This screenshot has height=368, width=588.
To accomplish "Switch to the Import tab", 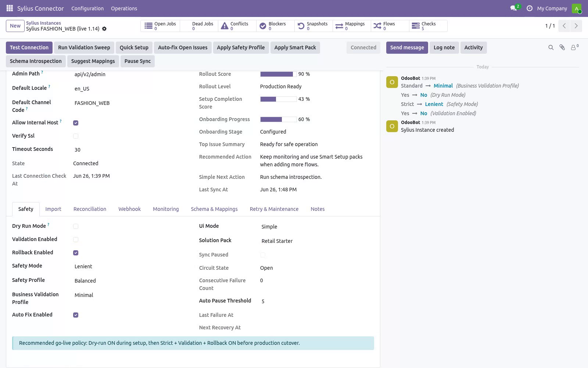I will (53, 209).
